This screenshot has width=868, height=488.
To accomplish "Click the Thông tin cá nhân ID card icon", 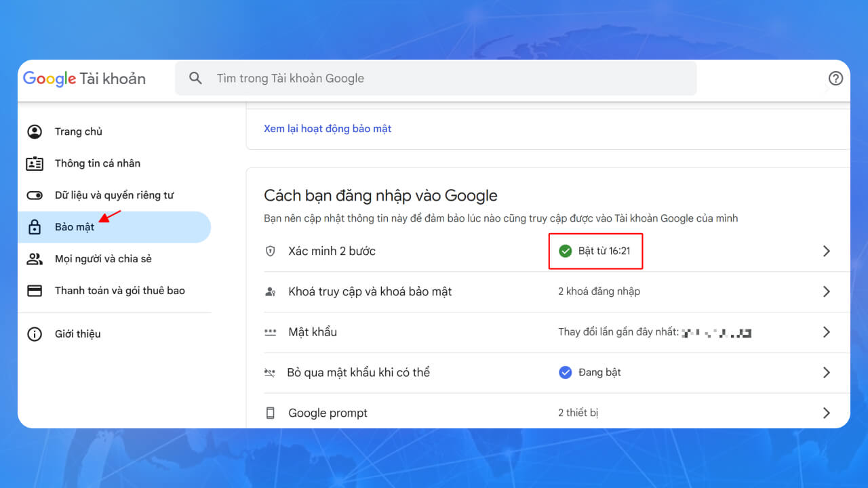I will tap(34, 163).
